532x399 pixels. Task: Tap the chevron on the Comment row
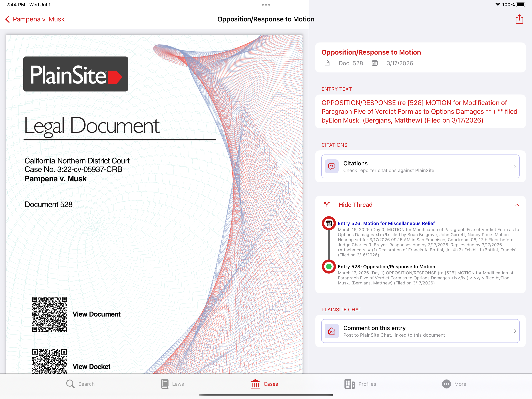click(x=515, y=331)
